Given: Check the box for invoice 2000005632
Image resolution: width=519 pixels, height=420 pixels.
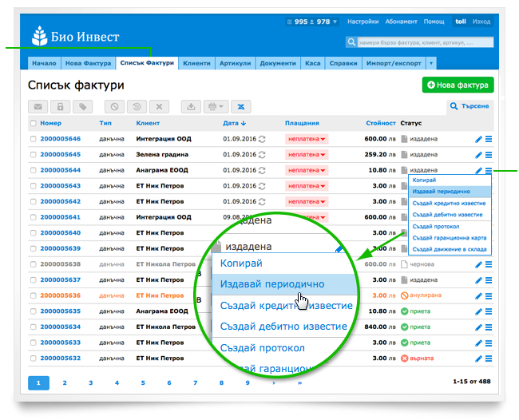Looking at the screenshot, I should pos(33,358).
